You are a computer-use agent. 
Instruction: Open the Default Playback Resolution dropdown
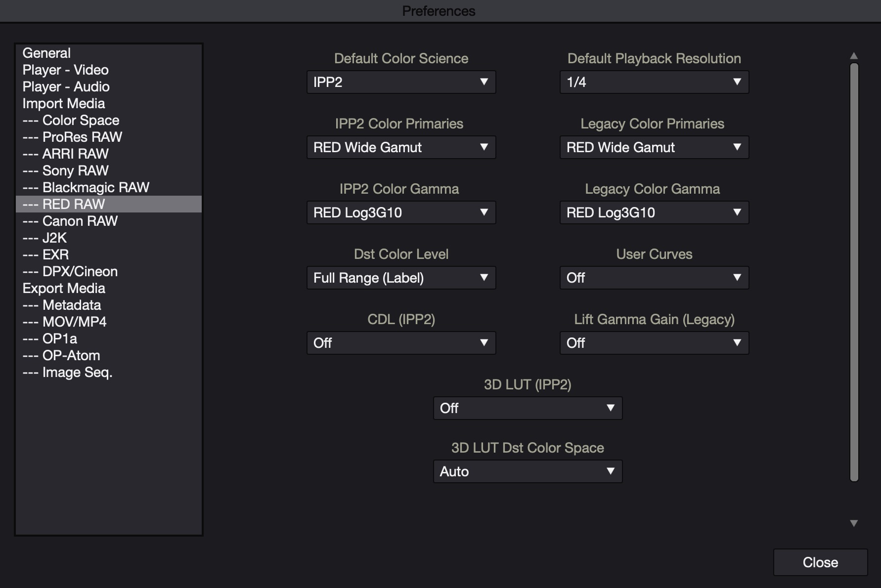coord(654,82)
